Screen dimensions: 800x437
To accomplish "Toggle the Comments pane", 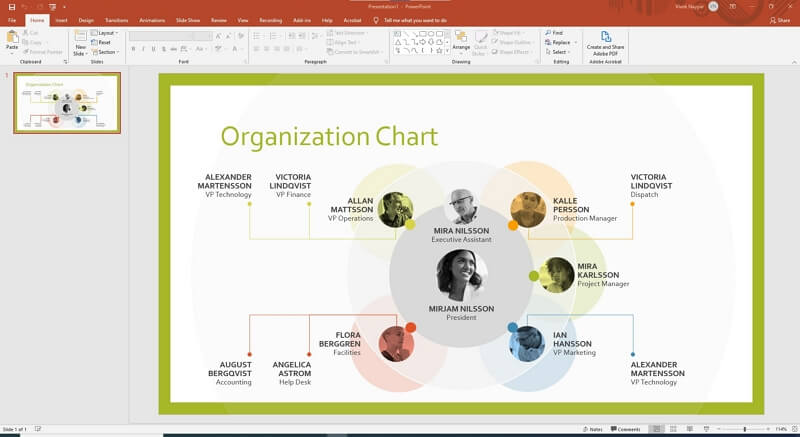I will (626, 429).
